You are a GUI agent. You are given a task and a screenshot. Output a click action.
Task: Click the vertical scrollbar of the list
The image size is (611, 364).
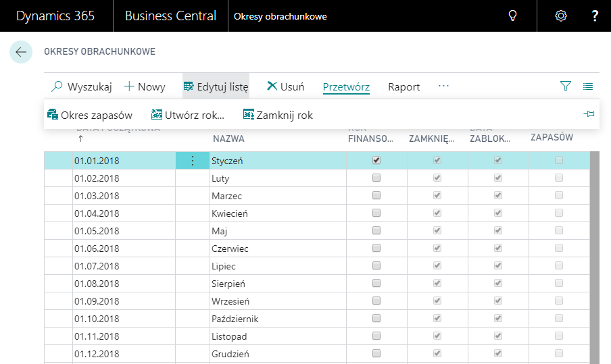click(595, 258)
